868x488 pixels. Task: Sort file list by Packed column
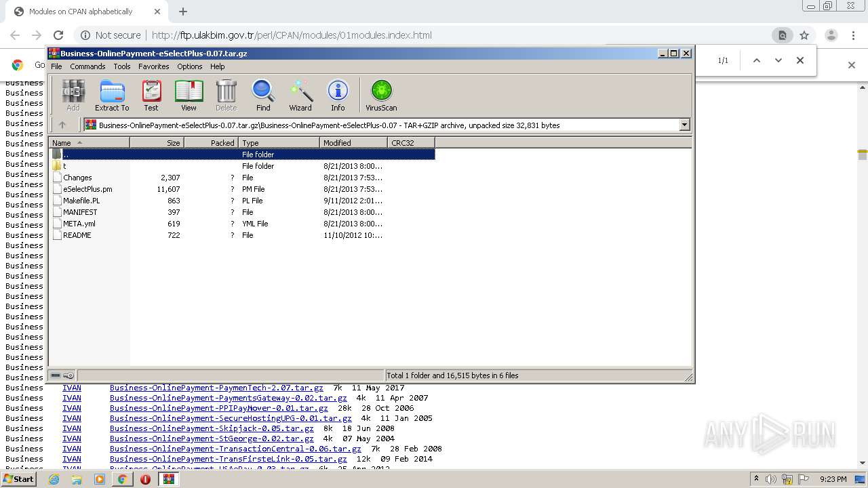click(x=211, y=143)
